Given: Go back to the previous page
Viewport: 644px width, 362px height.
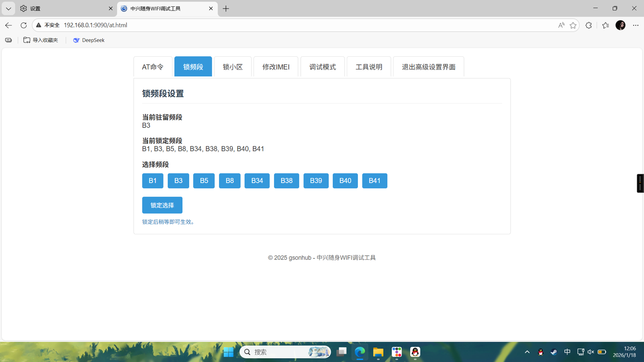Looking at the screenshot, I should (8, 25).
